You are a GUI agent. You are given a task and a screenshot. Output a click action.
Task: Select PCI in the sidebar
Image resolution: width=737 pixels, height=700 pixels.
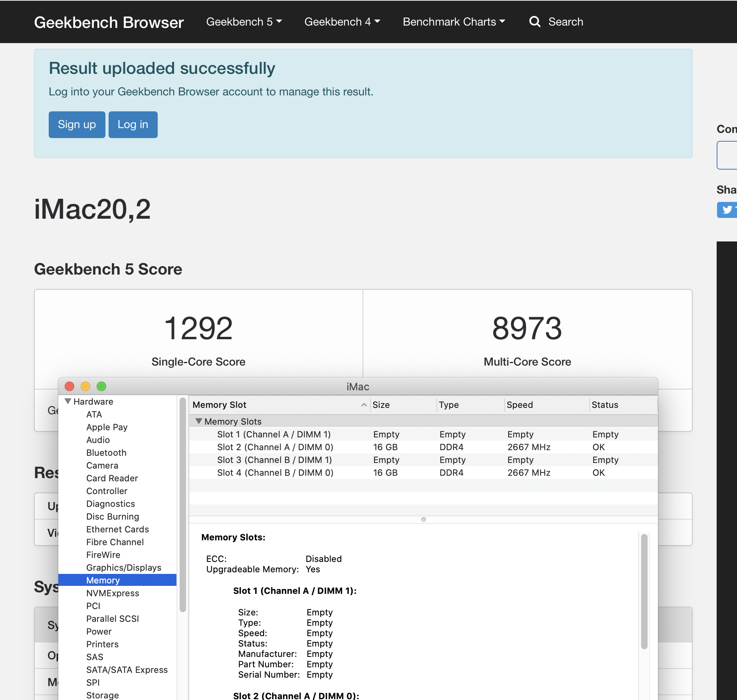[93, 606]
